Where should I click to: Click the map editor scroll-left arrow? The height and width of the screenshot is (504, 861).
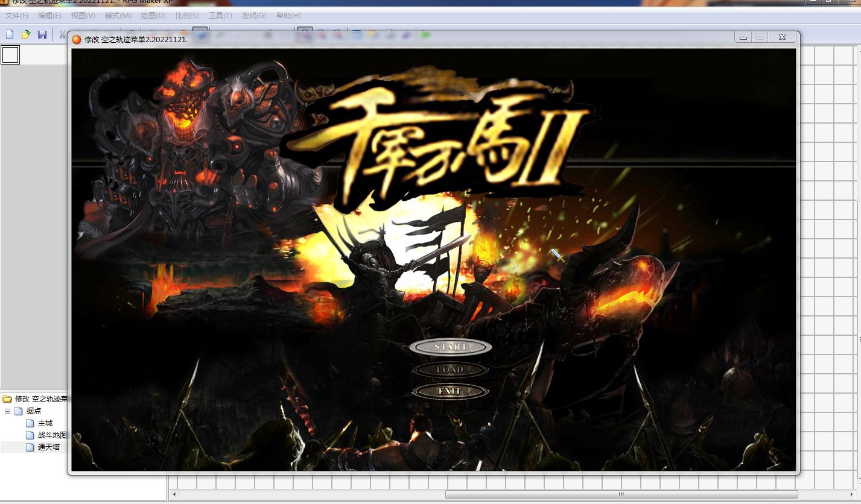pyautogui.click(x=174, y=495)
